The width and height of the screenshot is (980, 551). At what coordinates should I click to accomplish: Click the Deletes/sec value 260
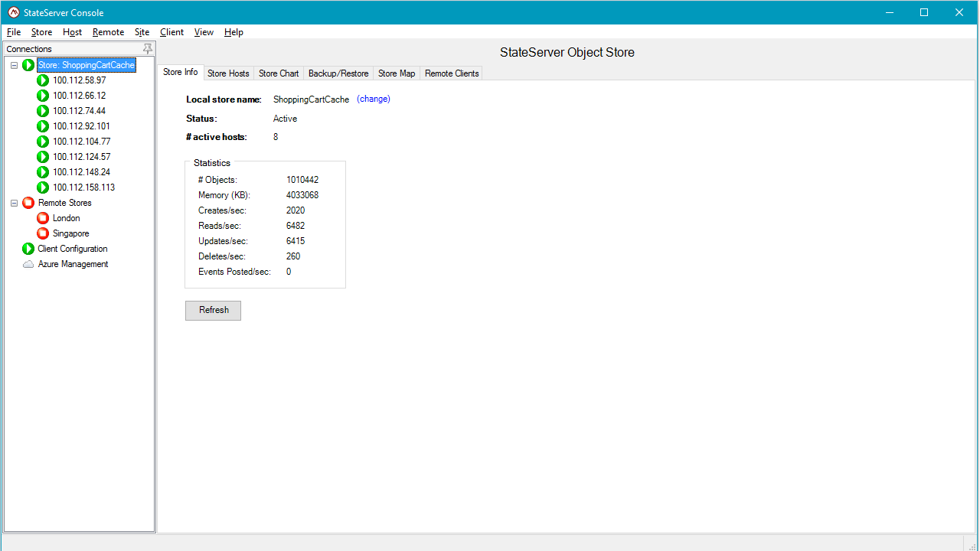[293, 256]
